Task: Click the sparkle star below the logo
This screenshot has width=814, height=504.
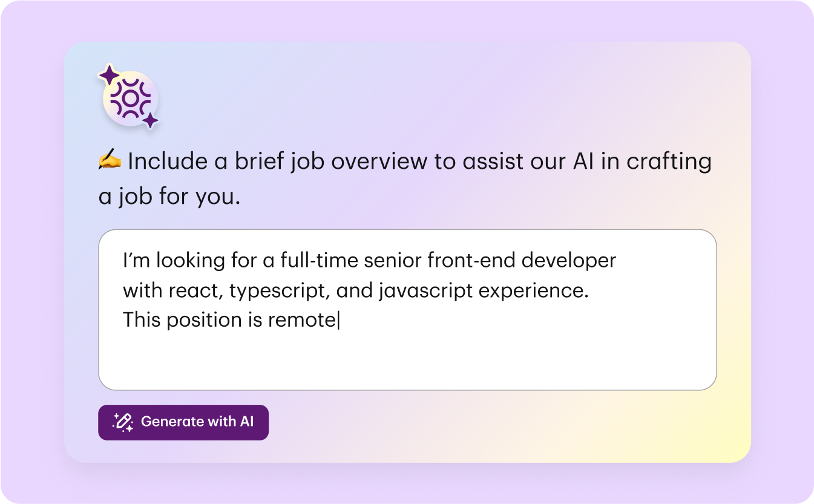Action: 150,120
